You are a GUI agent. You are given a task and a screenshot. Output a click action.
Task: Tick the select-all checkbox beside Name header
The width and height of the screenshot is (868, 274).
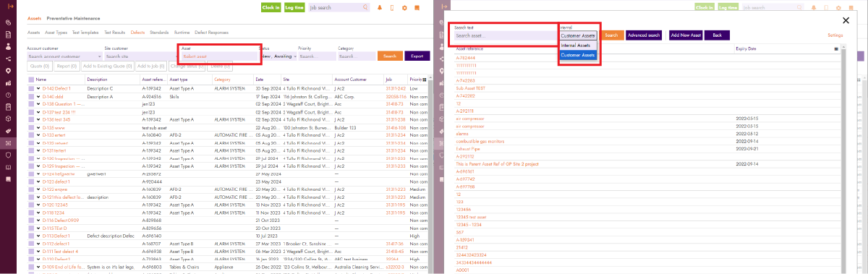31,80
